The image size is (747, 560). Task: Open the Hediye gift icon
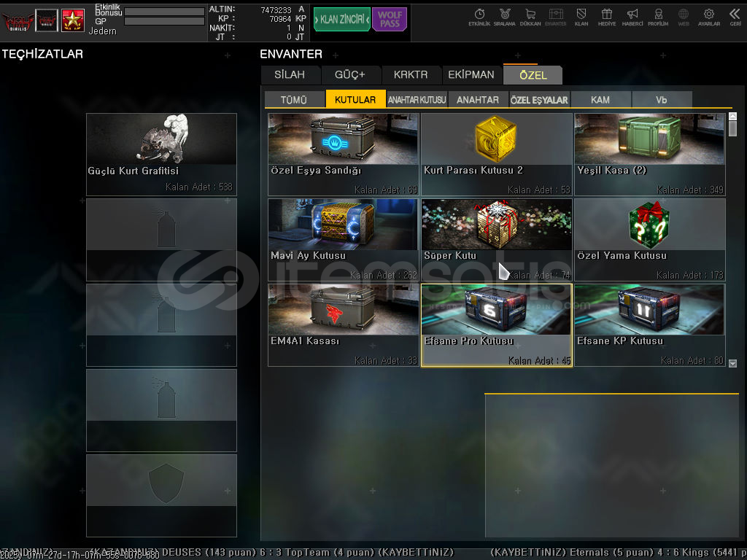(606, 17)
